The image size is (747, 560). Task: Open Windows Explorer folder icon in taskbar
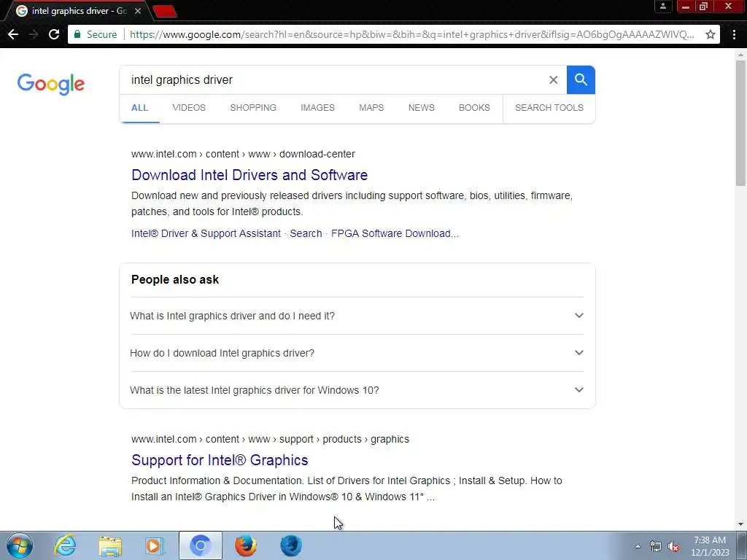click(x=110, y=545)
